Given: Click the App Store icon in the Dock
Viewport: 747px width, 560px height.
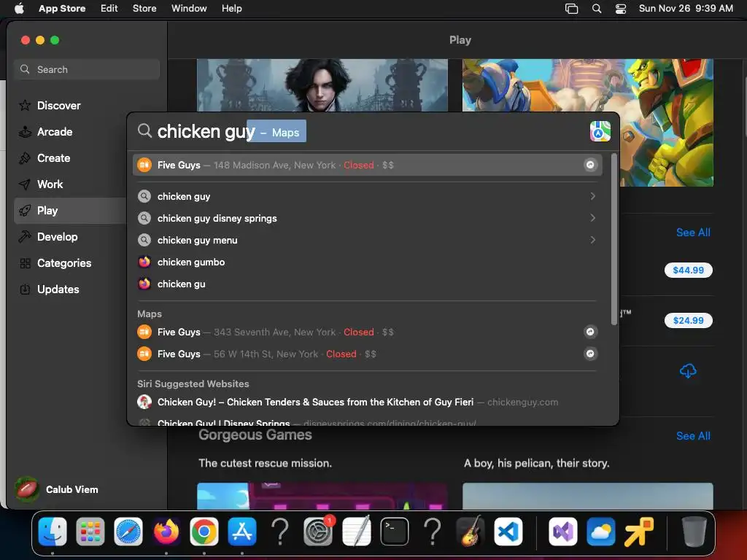Looking at the screenshot, I should 242,531.
